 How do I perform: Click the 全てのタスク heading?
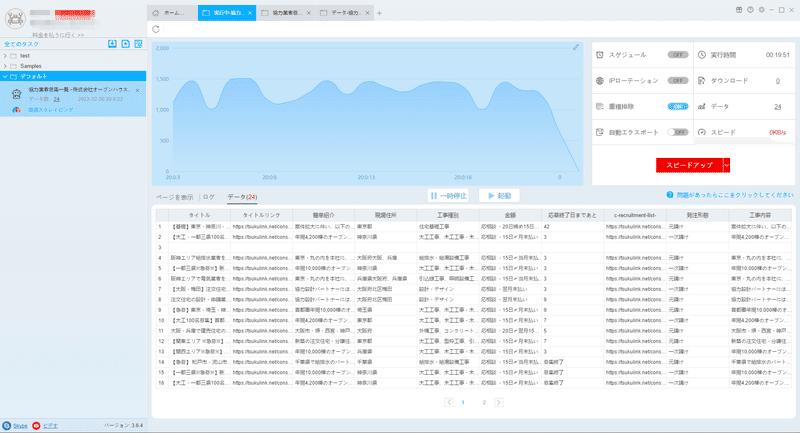tap(21, 44)
